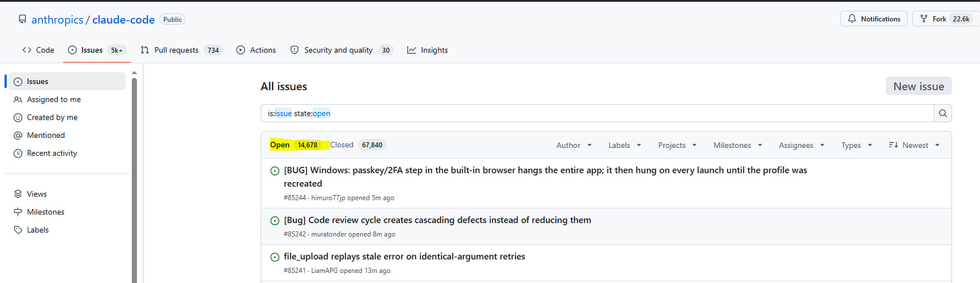Open Milestones in the sidebar
This screenshot has width=980, height=283.
pyautogui.click(x=46, y=212)
